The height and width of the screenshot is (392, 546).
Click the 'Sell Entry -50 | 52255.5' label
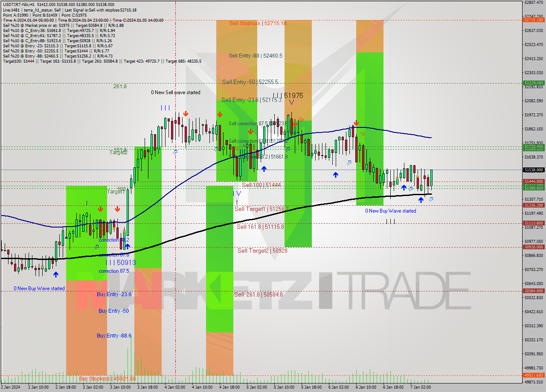(x=250, y=82)
